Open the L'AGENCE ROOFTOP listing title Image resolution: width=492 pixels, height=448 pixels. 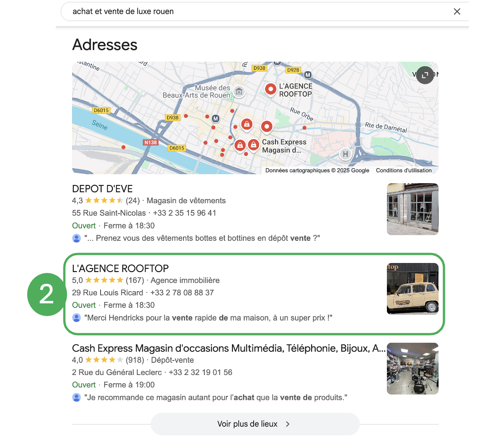[120, 268]
